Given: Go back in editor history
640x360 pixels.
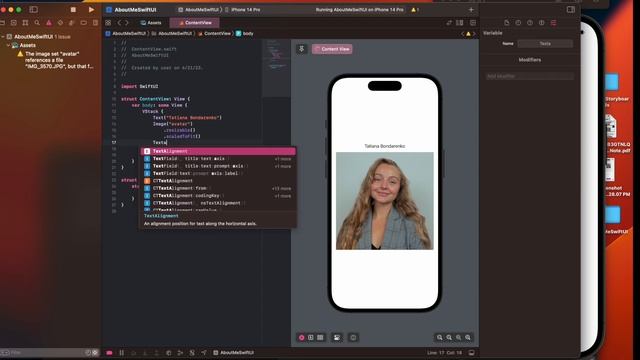Looking at the screenshot, I should coord(119,23).
